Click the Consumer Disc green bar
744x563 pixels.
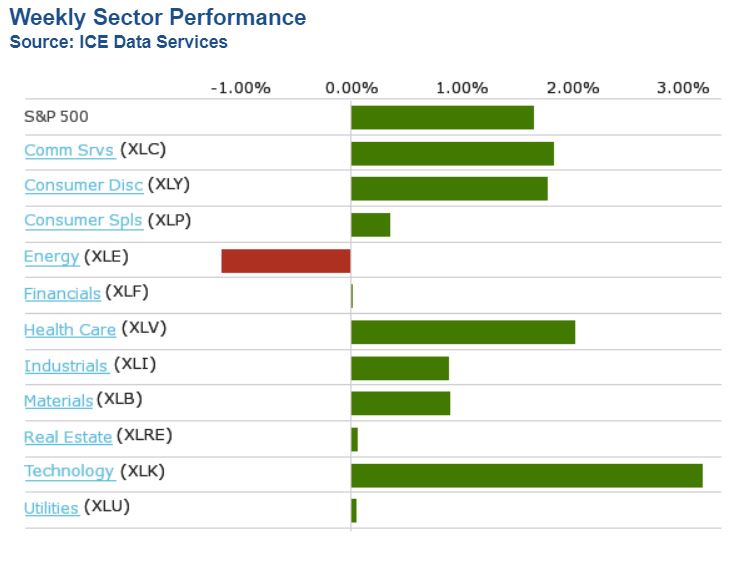coord(449,188)
